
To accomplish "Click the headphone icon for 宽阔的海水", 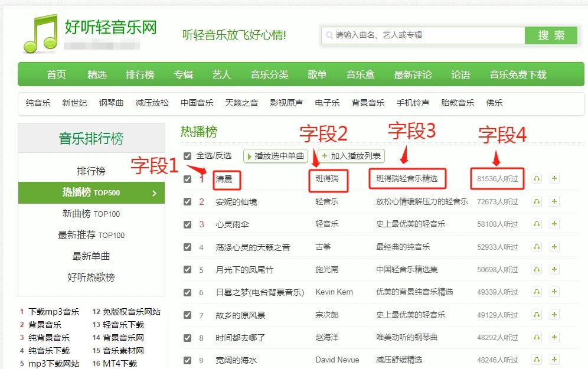I will (536, 359).
